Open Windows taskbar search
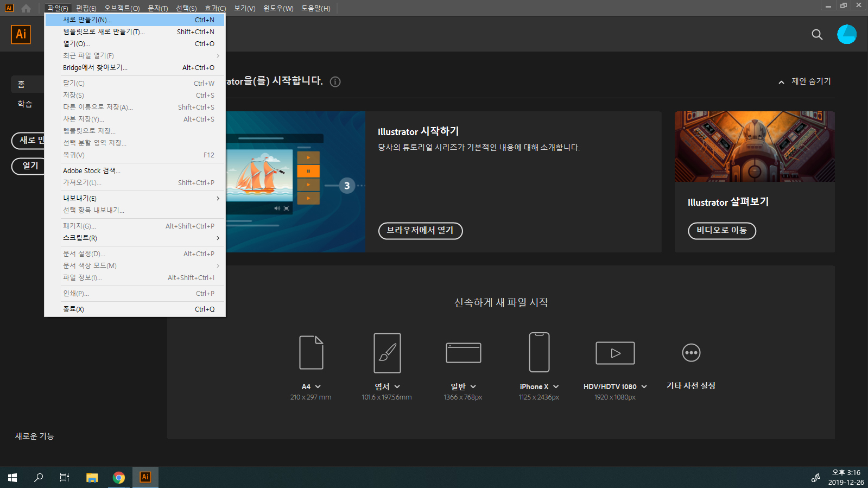The height and width of the screenshot is (488, 868). point(39,477)
